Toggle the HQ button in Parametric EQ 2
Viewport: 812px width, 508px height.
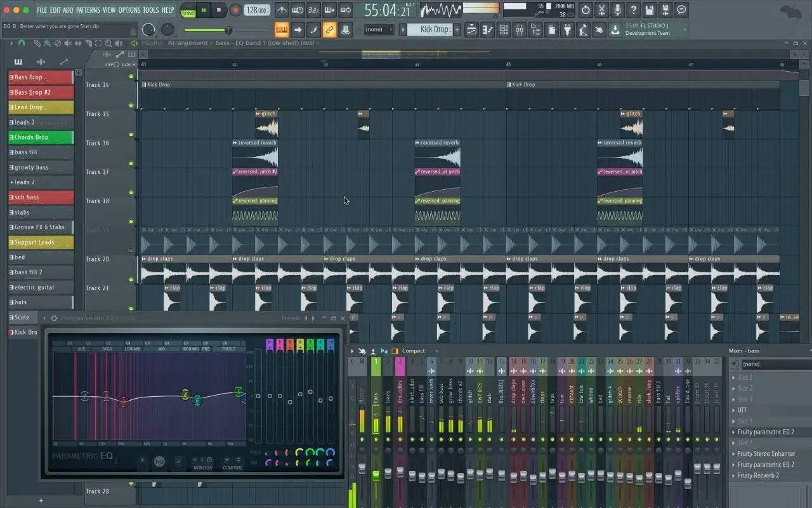point(159,462)
